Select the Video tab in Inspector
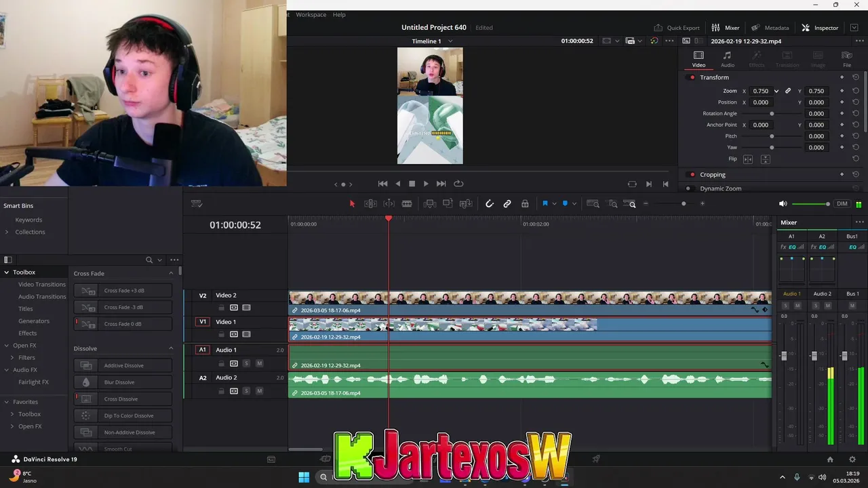This screenshot has width=868, height=488. tap(698, 59)
